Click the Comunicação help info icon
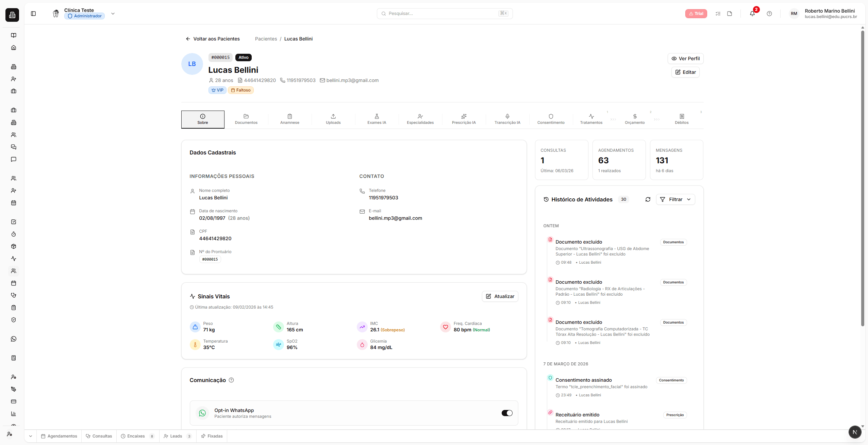 (231, 380)
